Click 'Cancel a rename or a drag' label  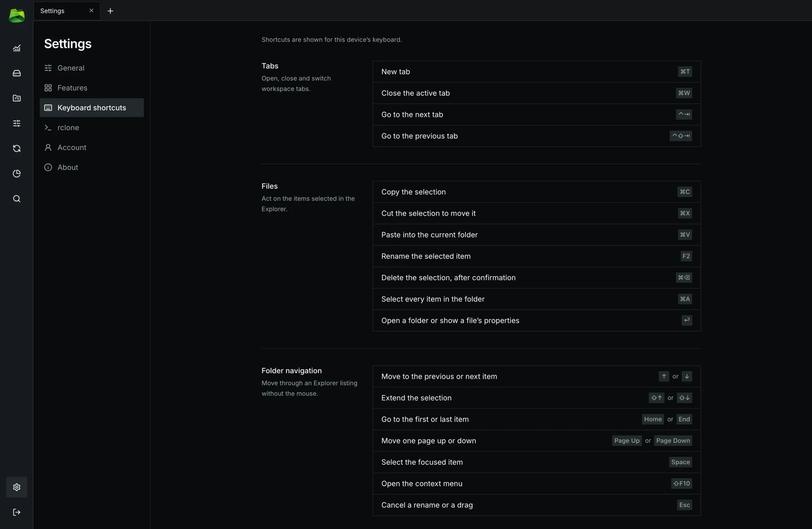click(x=427, y=505)
